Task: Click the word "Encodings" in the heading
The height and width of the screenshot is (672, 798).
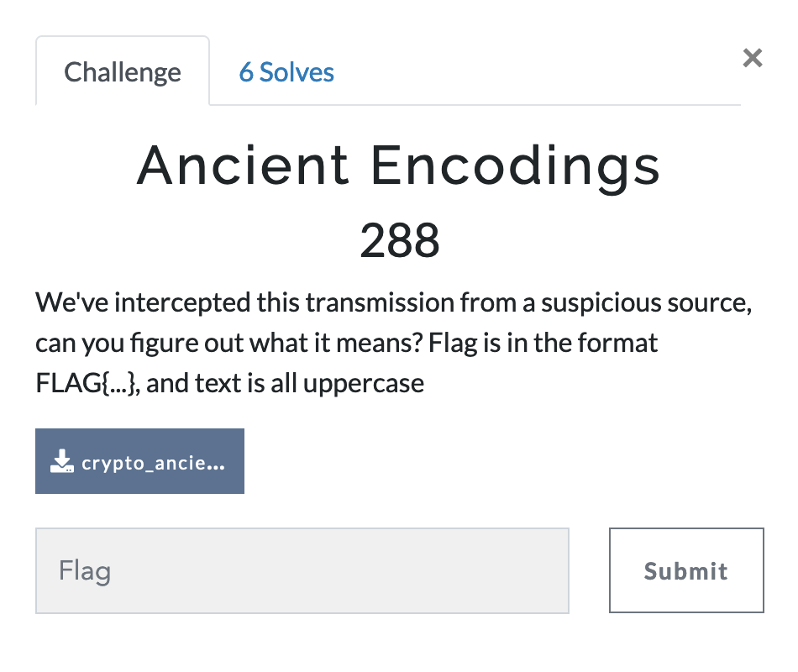Action: [516, 165]
